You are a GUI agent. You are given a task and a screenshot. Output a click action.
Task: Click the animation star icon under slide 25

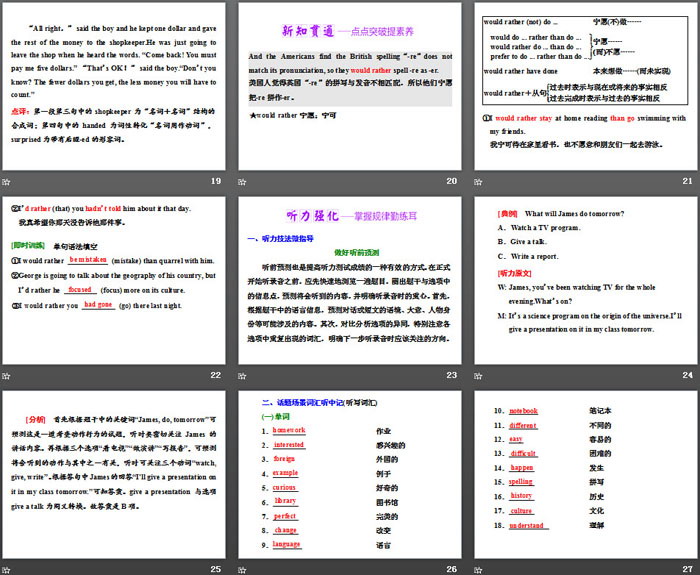pyautogui.click(x=8, y=568)
